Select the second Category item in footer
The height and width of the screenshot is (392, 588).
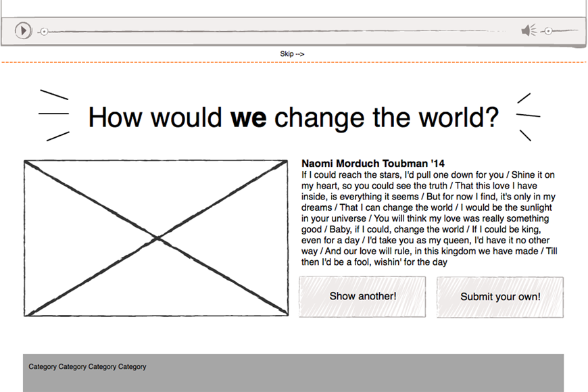[x=72, y=367]
